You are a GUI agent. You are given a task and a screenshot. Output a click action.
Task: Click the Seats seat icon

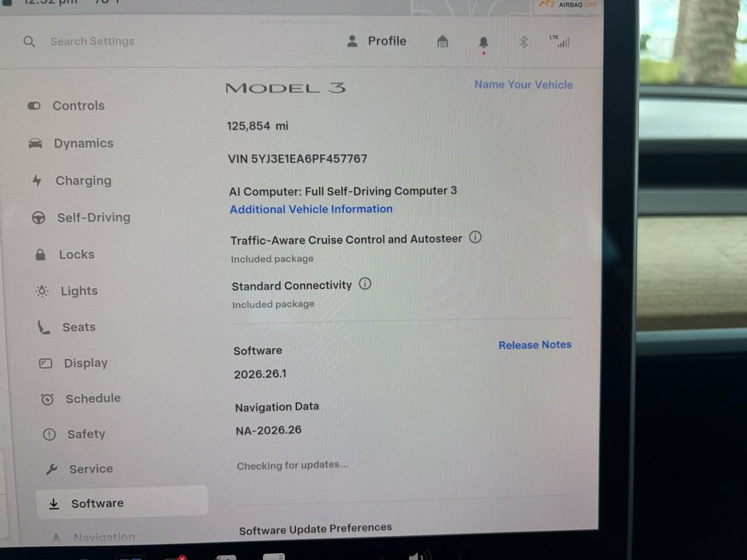point(43,327)
